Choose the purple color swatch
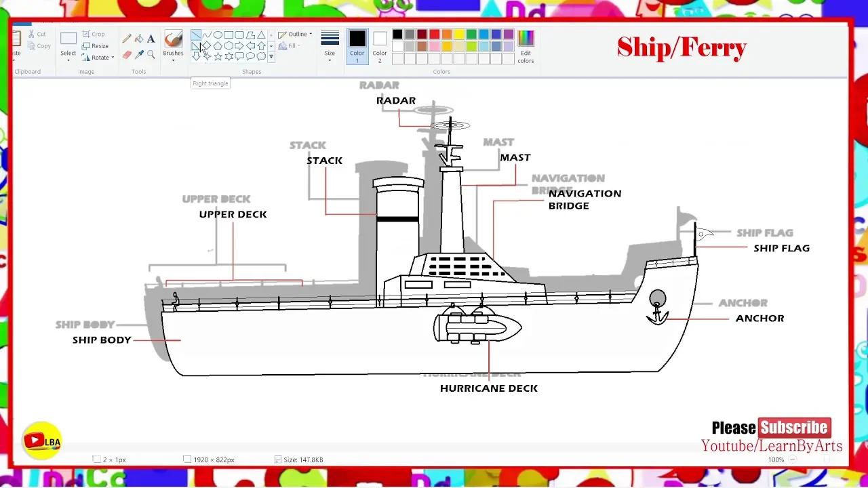The height and width of the screenshot is (488, 868). click(508, 35)
